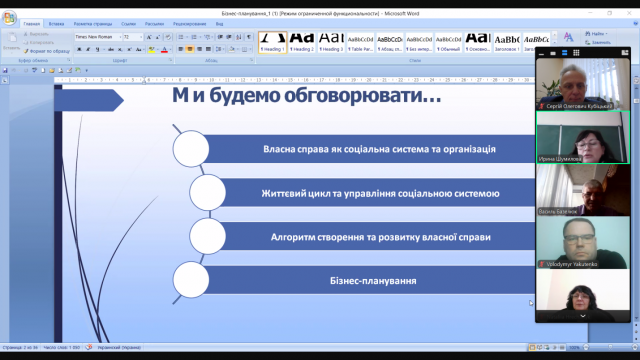Apply superscript formatting
This screenshot has height=360, width=640.
129,49
